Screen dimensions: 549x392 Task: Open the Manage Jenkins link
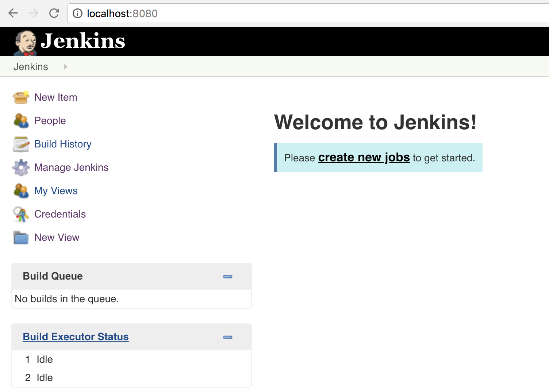[x=72, y=168]
